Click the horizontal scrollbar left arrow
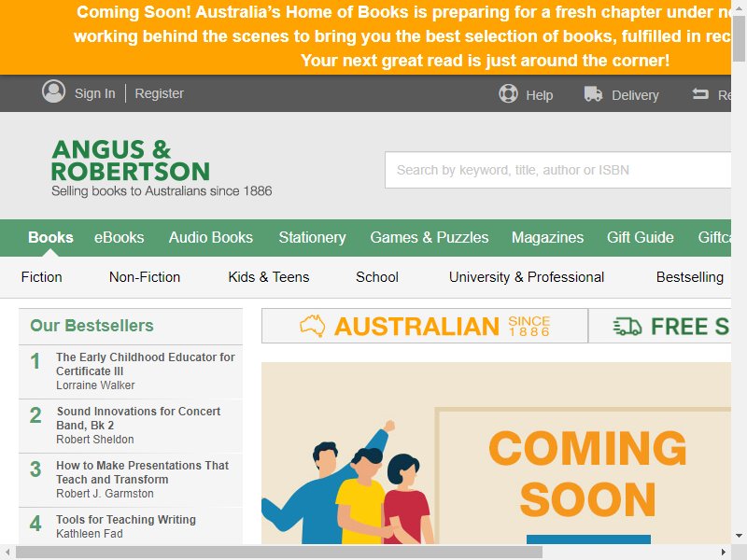 point(7,553)
